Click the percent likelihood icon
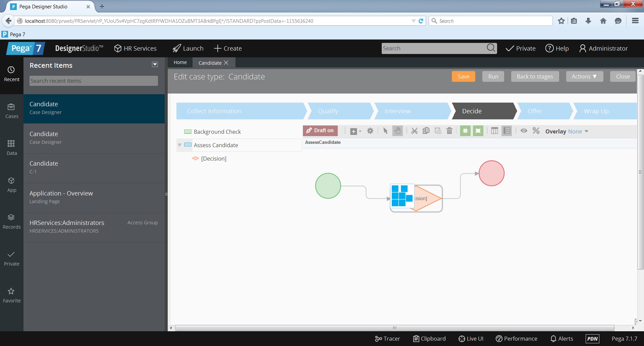Image resolution: width=644 pixels, height=346 pixels. (536, 131)
